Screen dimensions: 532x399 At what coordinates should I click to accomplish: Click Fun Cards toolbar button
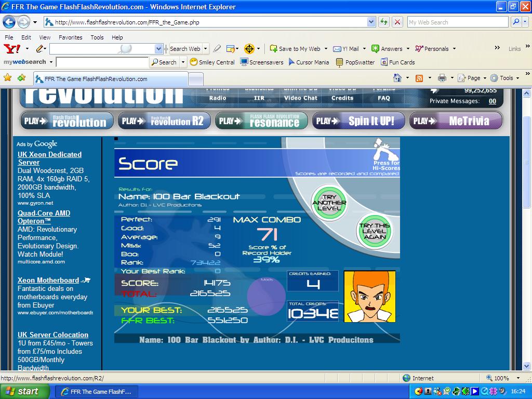point(397,62)
